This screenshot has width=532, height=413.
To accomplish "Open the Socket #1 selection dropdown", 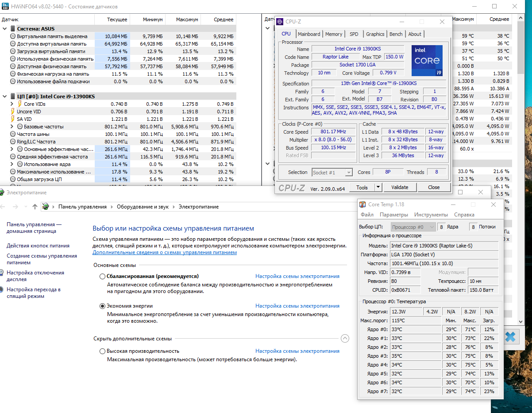I will (x=332, y=172).
